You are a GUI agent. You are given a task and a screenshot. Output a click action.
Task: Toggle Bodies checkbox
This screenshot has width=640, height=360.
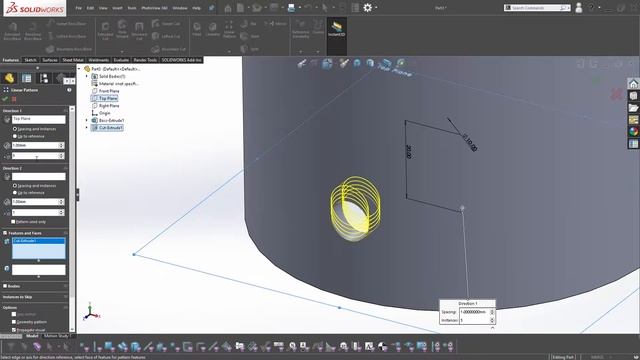[x=5, y=286]
